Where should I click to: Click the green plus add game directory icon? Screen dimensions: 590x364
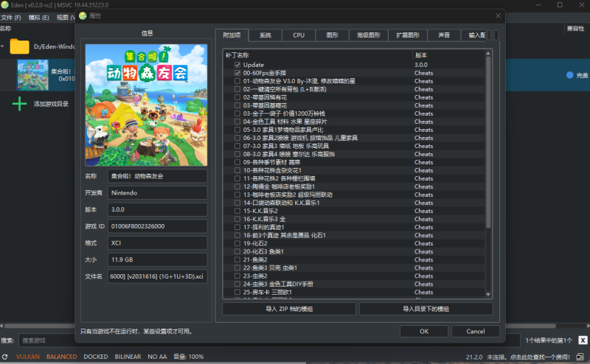click(x=20, y=104)
